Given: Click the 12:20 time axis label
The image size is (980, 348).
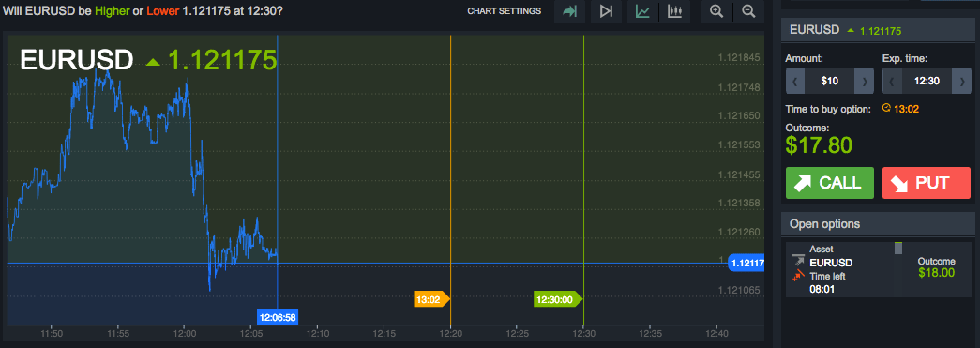Looking at the screenshot, I should (450, 333).
